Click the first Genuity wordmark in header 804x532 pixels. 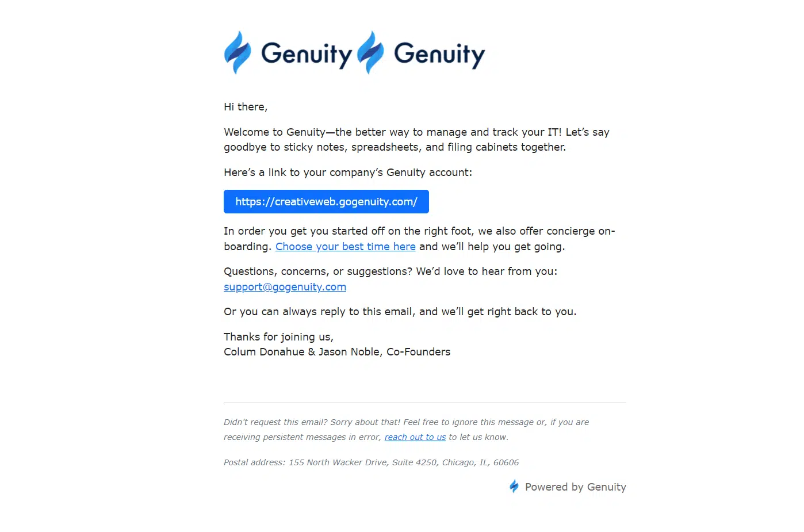point(307,55)
